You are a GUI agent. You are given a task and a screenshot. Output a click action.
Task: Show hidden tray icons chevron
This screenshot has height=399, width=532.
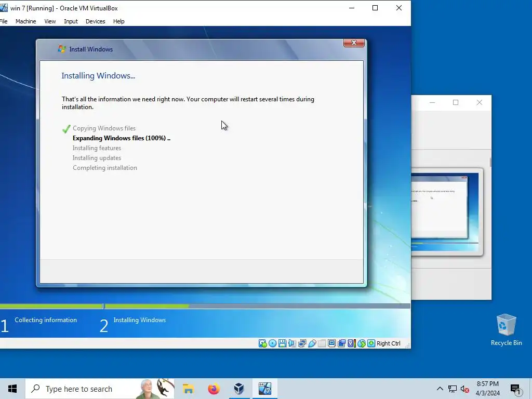[x=440, y=389]
